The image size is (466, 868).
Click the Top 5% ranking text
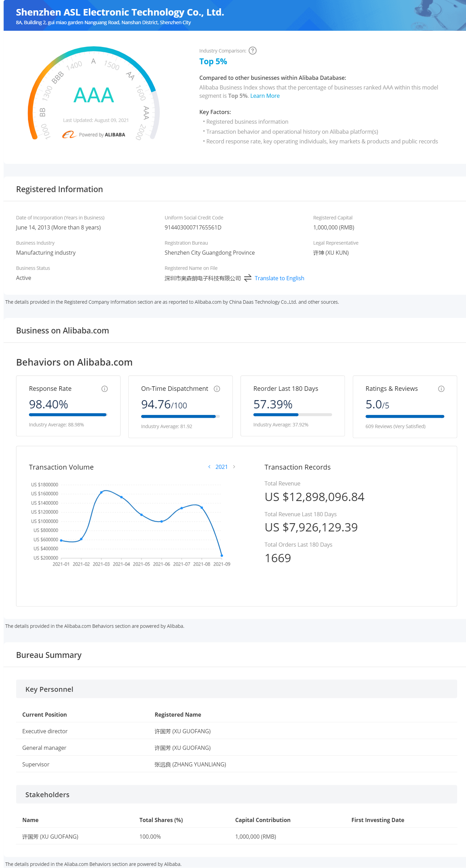213,62
